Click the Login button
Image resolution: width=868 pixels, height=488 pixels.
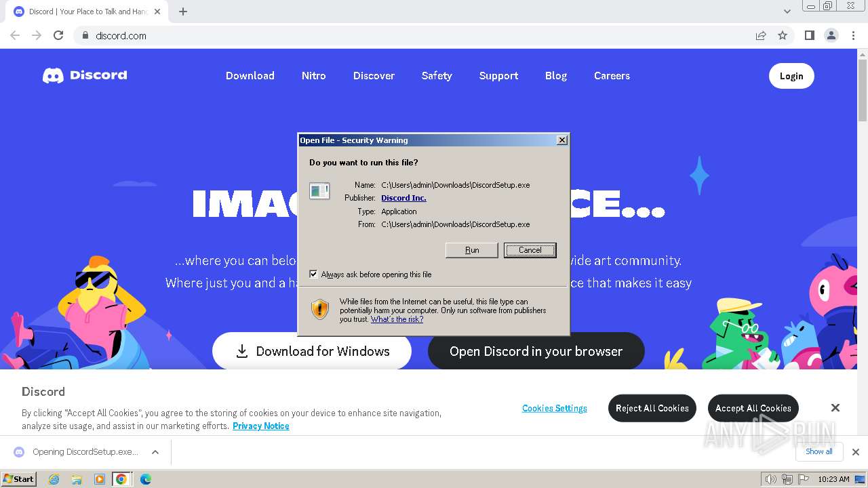pyautogui.click(x=791, y=76)
